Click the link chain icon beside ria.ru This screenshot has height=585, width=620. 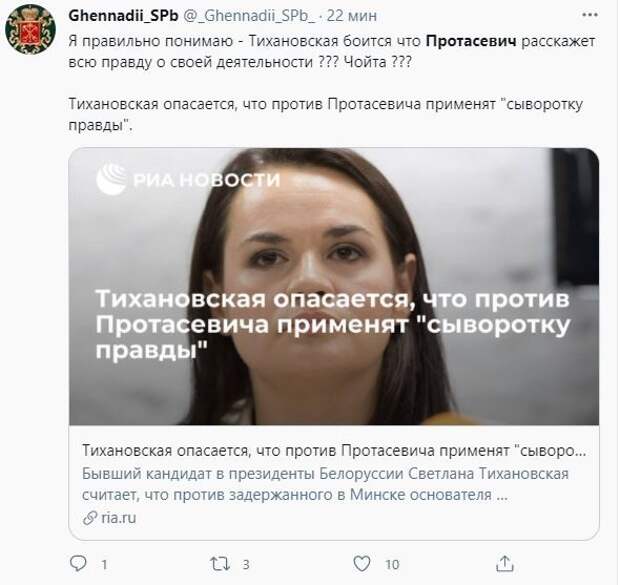coord(90,518)
